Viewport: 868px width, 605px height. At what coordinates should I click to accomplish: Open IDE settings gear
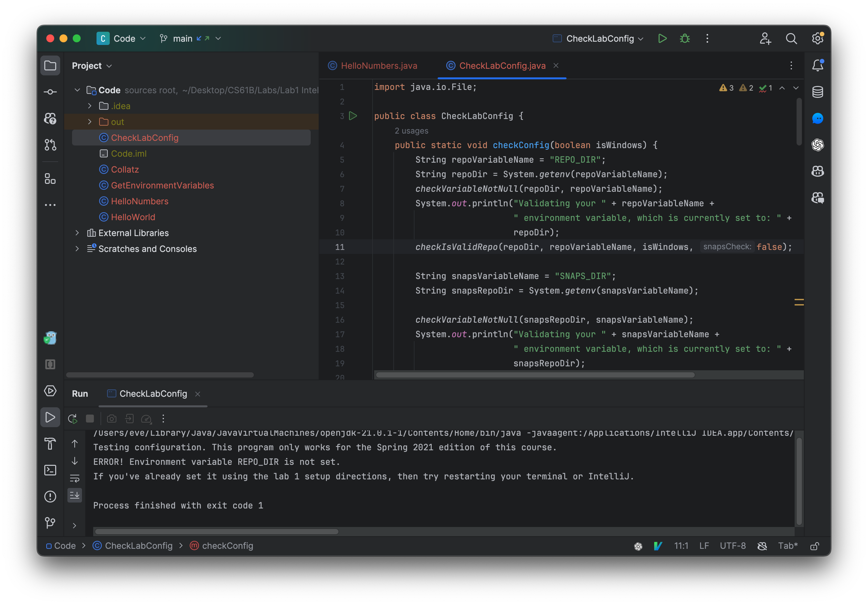click(818, 39)
